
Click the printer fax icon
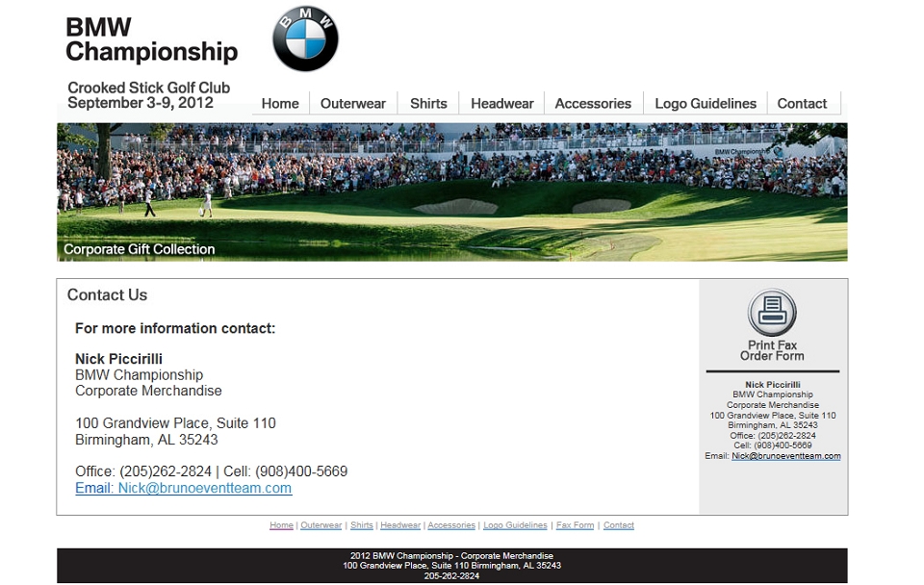tap(772, 313)
